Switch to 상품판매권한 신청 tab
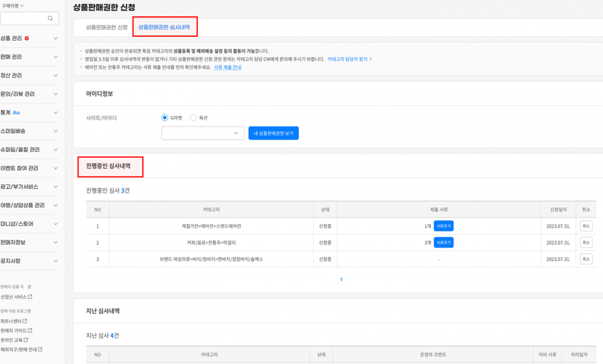 point(107,27)
